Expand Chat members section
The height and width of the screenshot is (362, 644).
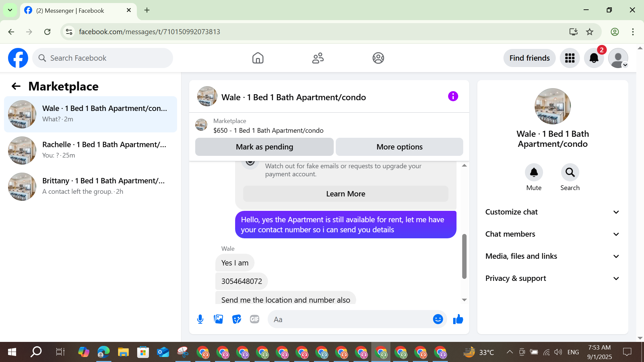pyautogui.click(x=552, y=234)
